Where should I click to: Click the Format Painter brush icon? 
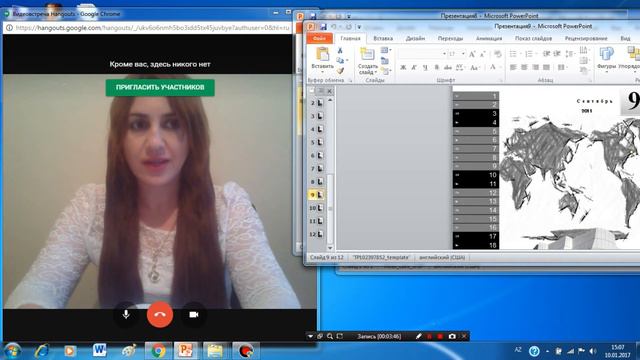340,70
